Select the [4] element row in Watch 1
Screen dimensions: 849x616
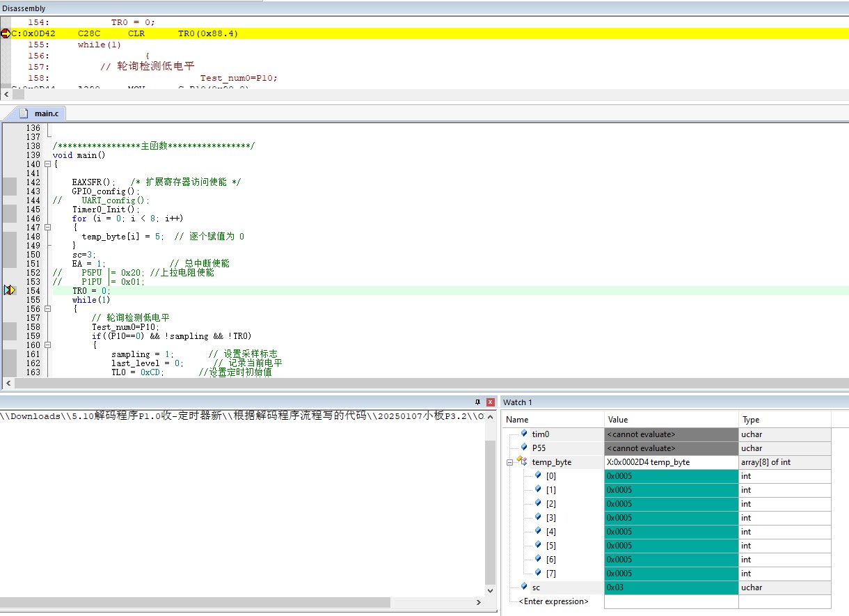(667, 532)
